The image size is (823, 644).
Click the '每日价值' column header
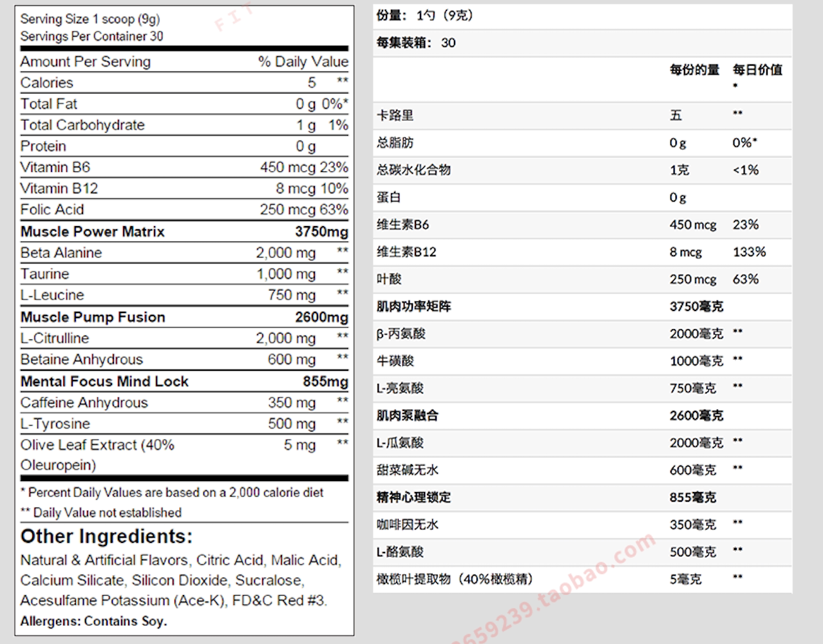pos(757,70)
